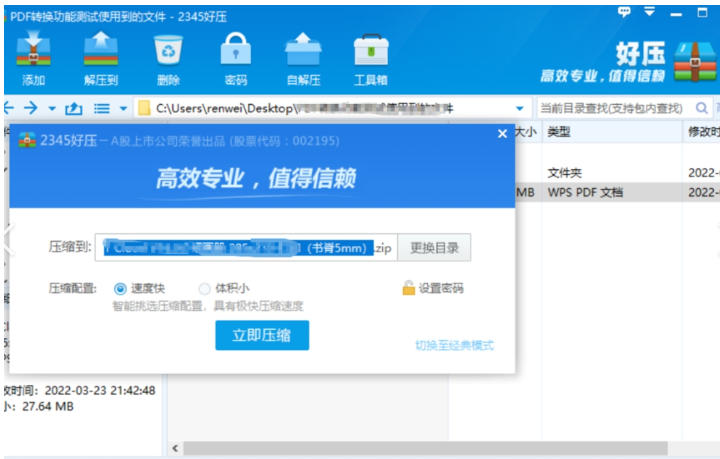
Task: Click the list view mode icon
Action: tap(102, 108)
